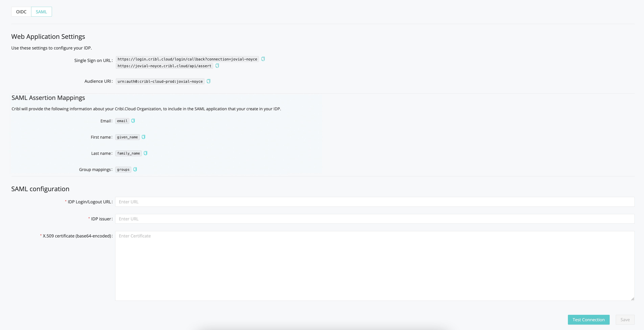The width and height of the screenshot is (644, 330).
Task: Click the certificate textarea resize handle
Action: (633, 299)
